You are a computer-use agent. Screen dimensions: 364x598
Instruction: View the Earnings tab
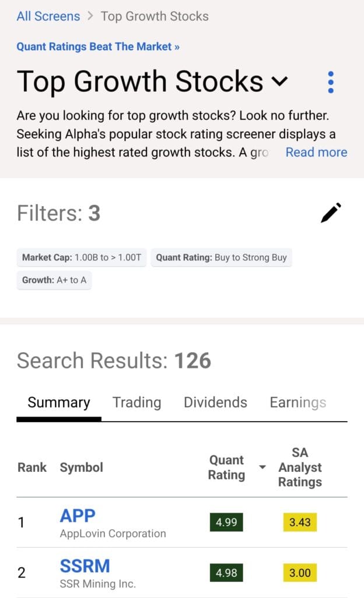(297, 402)
